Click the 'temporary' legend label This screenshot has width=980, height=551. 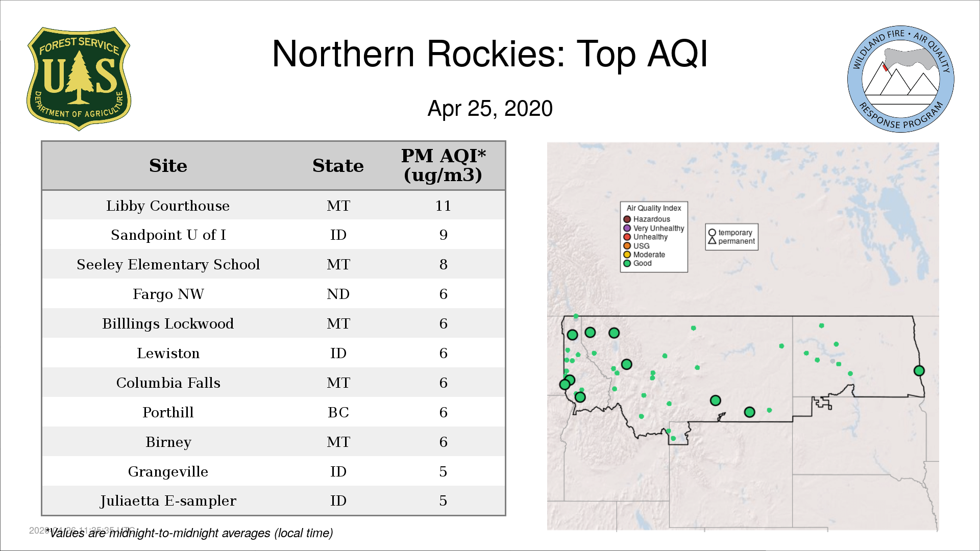[x=735, y=233]
